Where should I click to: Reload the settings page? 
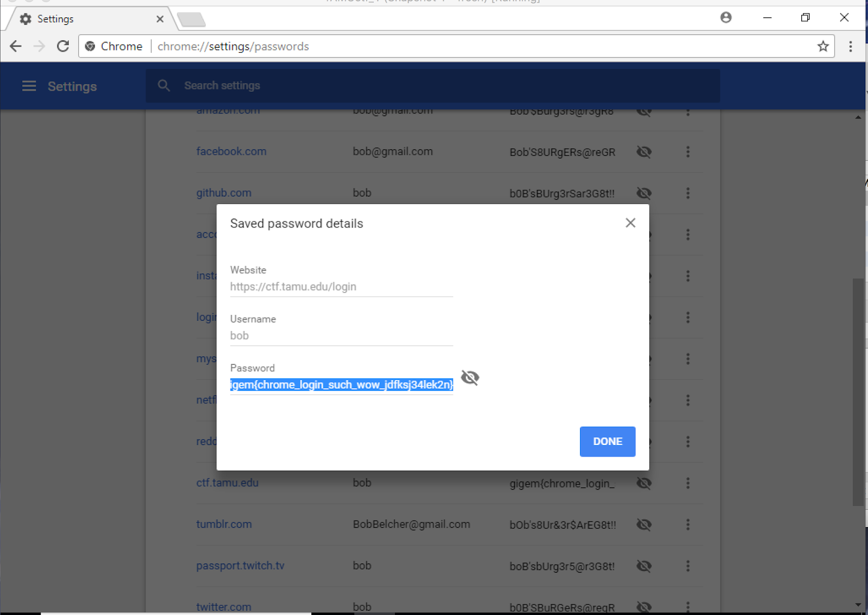coord(63,46)
